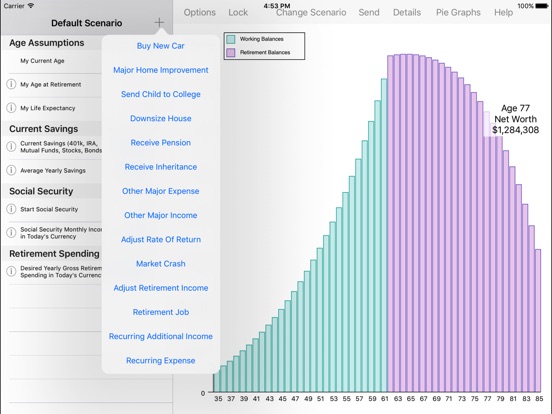
Task: Tap info icon for Social Security Monthly Income
Action: click(x=11, y=233)
